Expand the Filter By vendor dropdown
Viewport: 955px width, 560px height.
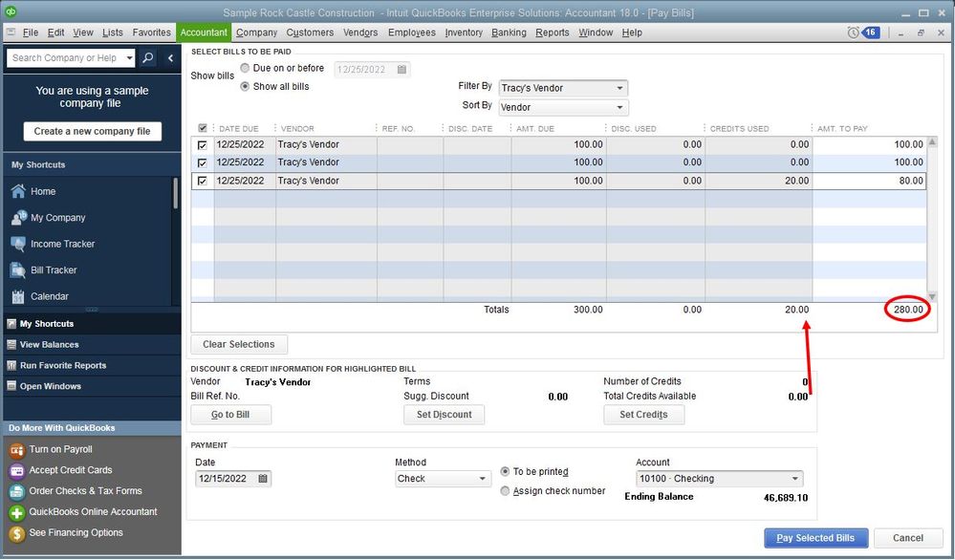pyautogui.click(x=619, y=88)
